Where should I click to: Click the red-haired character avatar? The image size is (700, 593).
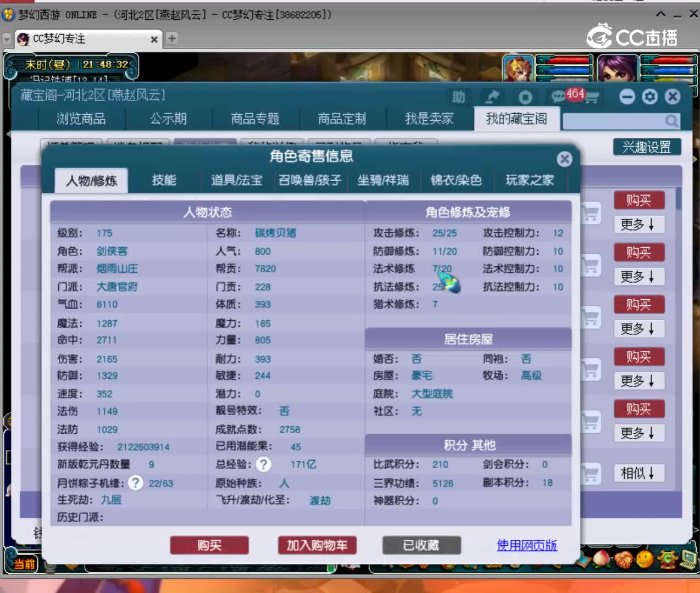click(x=518, y=68)
